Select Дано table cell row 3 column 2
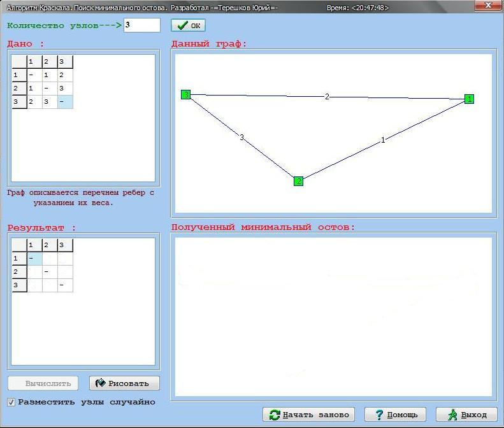504x428 pixels. (50, 102)
